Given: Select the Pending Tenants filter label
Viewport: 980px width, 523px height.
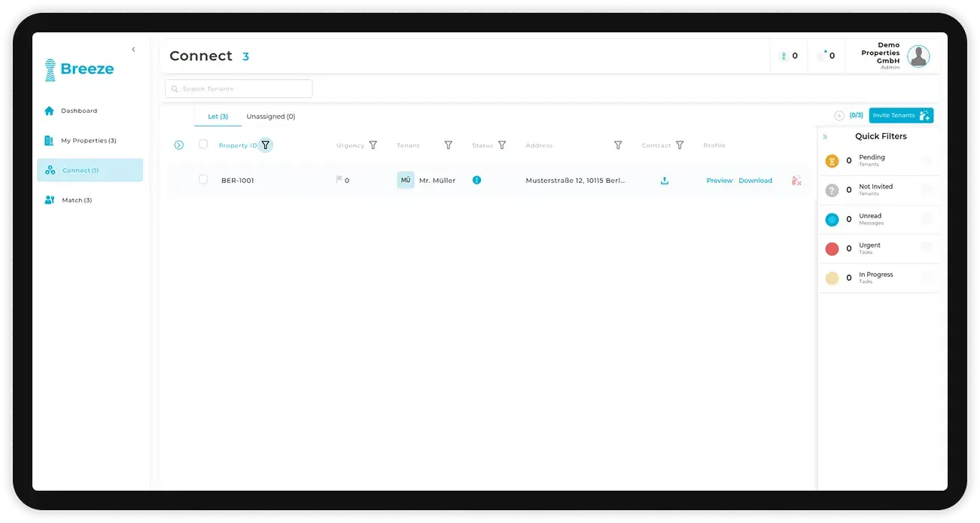Looking at the screenshot, I should [x=872, y=160].
